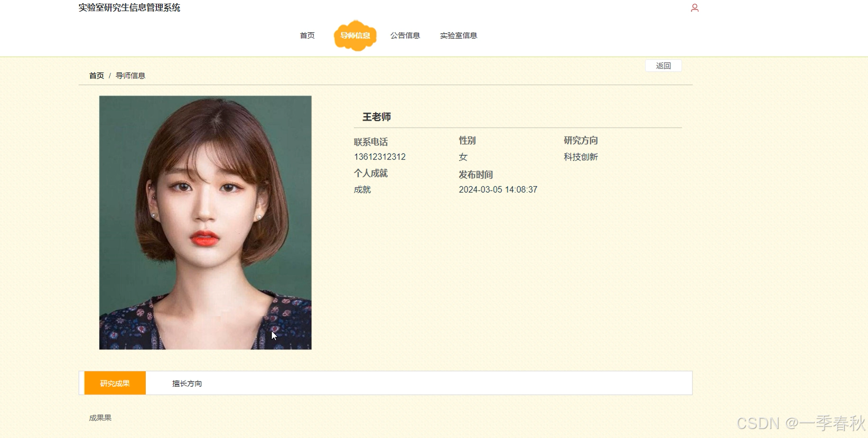
Task: Switch to the 研究成果 tab
Action: [x=115, y=383]
